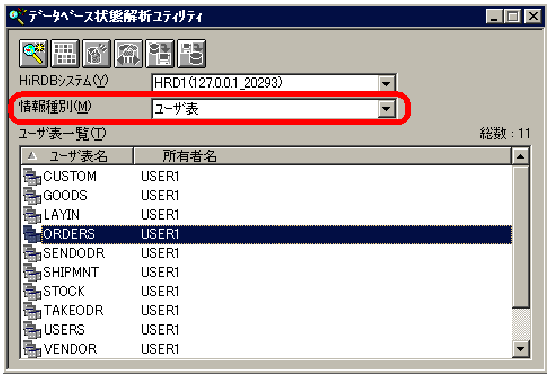The width and height of the screenshot is (549, 377).
Task: Click the application icon in title bar
Action: [18, 16]
